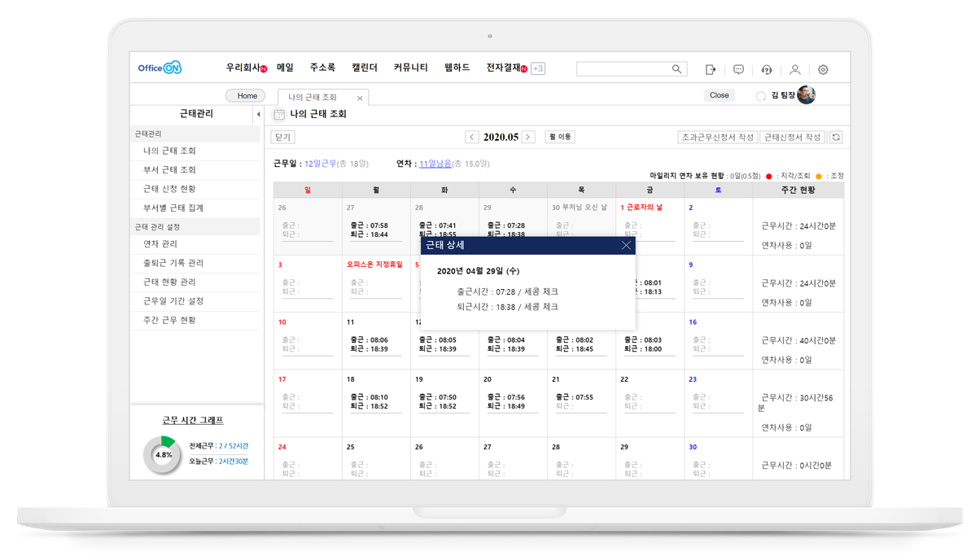Open the 캘린더 menu
This screenshot has height=560, width=980.
(x=364, y=68)
